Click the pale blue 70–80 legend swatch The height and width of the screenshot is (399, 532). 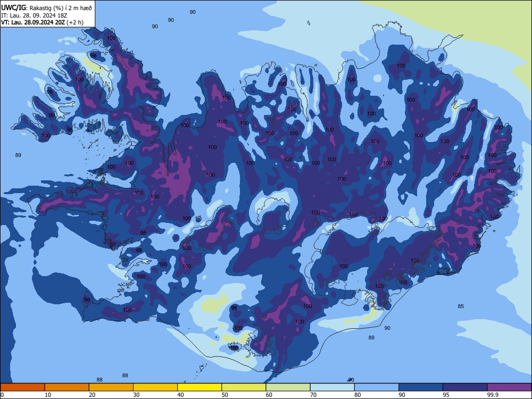tap(332, 387)
